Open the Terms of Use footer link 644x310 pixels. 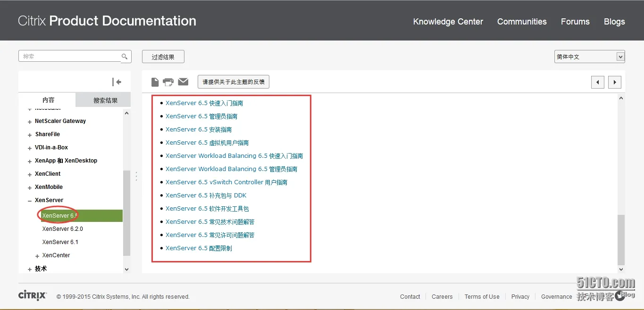[x=482, y=297]
